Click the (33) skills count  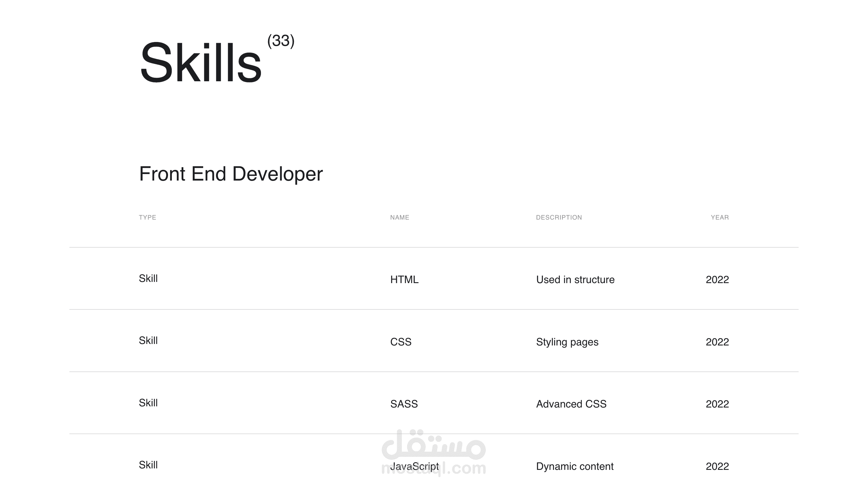tap(281, 41)
